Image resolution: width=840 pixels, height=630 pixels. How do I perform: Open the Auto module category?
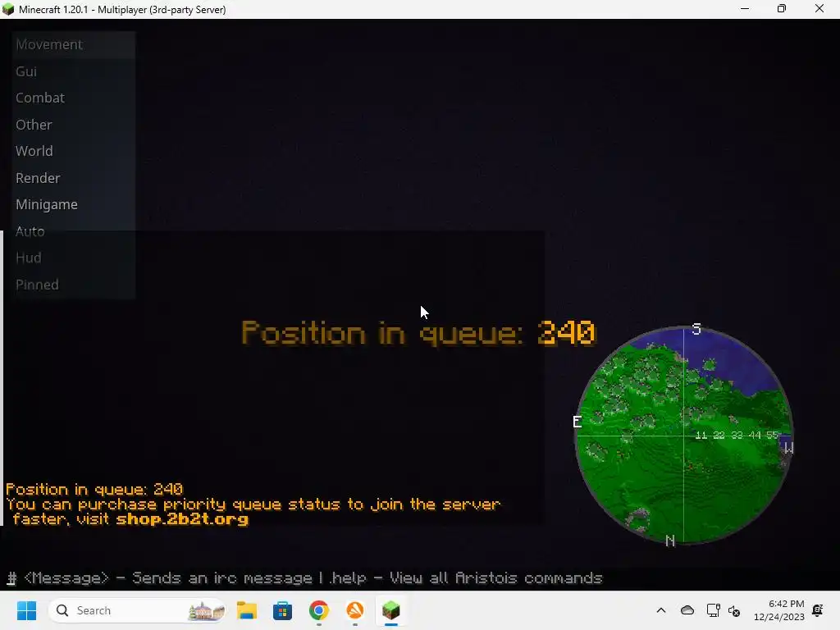pyautogui.click(x=73, y=231)
